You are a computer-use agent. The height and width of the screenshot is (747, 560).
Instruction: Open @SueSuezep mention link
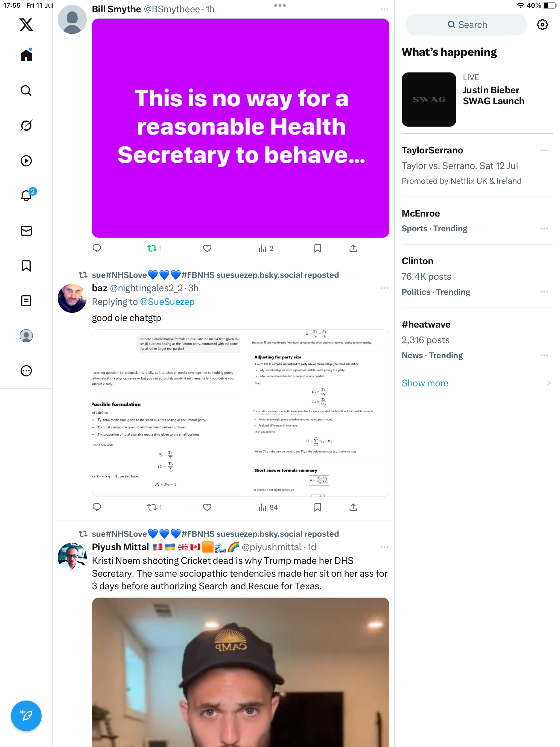pos(167,302)
